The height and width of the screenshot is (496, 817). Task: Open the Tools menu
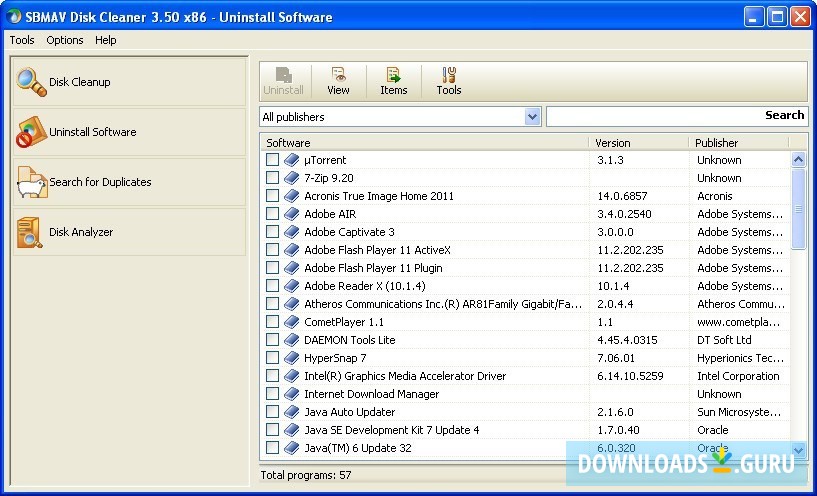coord(22,40)
